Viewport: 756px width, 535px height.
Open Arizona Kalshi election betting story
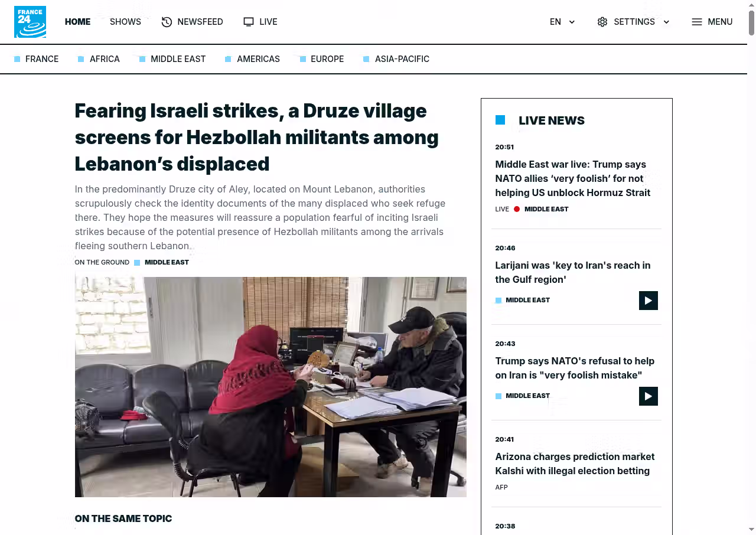[x=575, y=464]
